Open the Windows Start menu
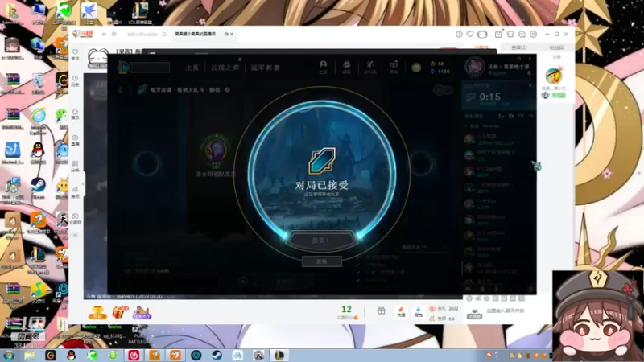 [9, 356]
